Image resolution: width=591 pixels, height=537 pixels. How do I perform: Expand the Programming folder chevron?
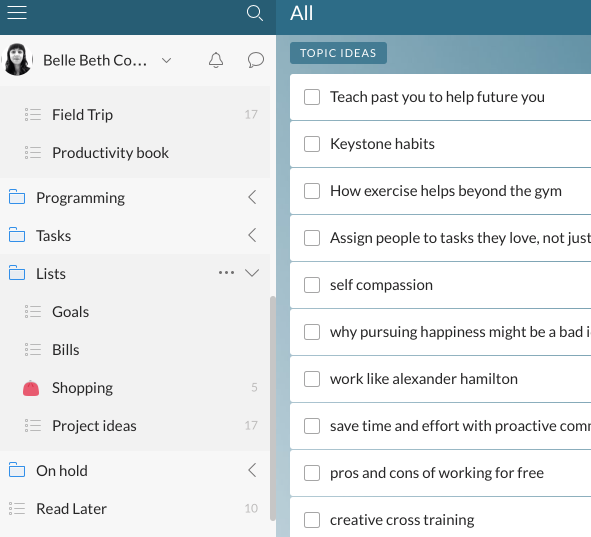pyautogui.click(x=252, y=197)
